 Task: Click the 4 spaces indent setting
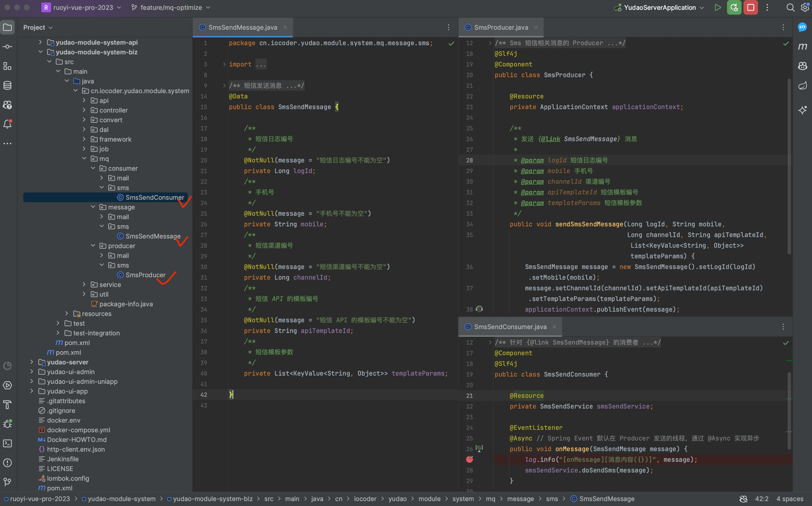[x=790, y=499]
